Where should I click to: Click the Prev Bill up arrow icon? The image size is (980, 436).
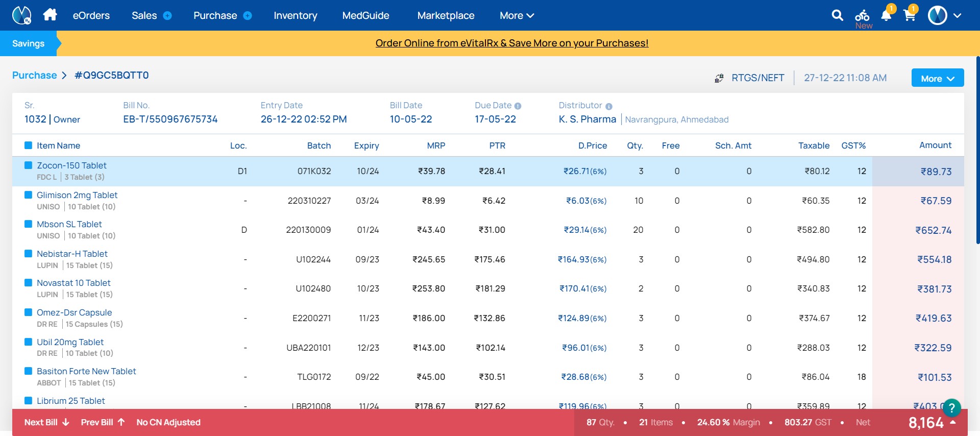[121, 422]
